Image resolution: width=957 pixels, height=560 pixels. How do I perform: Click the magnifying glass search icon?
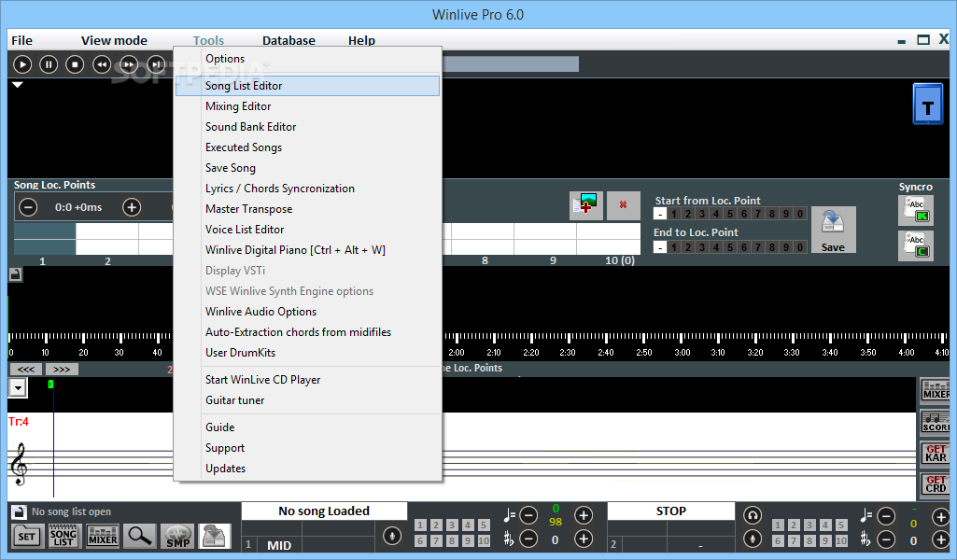(x=140, y=537)
